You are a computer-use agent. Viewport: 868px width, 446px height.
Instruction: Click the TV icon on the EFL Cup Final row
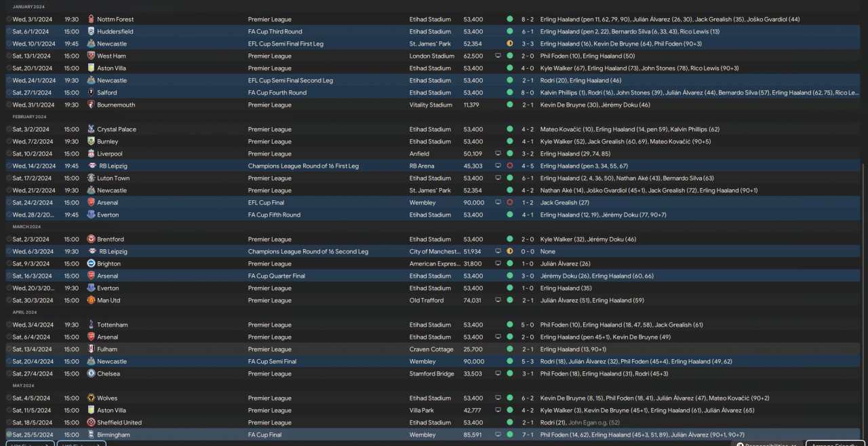tap(498, 203)
